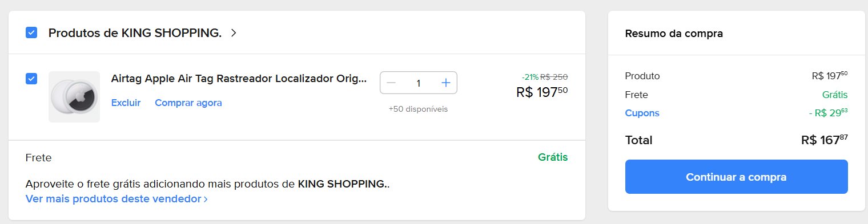Image resolution: width=868 pixels, height=224 pixels.
Task: Open Airtag Apple Air Tag Rastreador title
Action: (x=239, y=79)
